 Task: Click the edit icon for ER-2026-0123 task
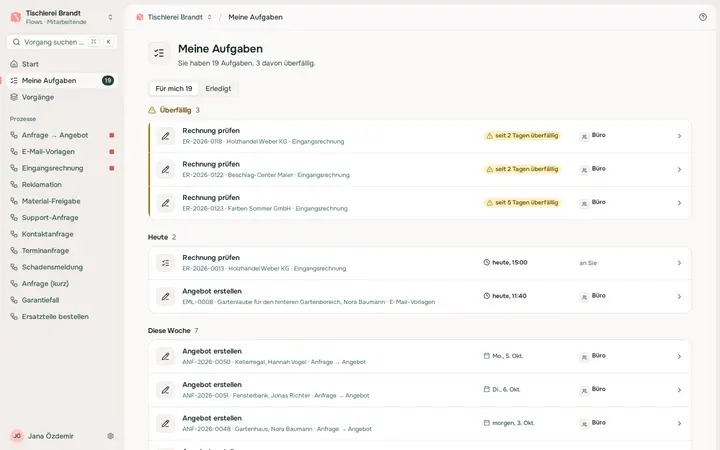[x=165, y=203]
